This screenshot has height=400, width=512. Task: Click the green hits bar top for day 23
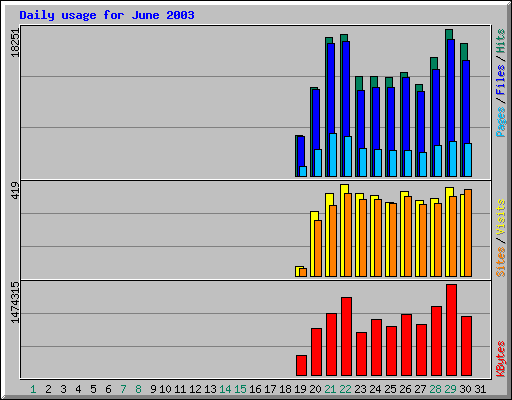pyautogui.click(x=359, y=83)
